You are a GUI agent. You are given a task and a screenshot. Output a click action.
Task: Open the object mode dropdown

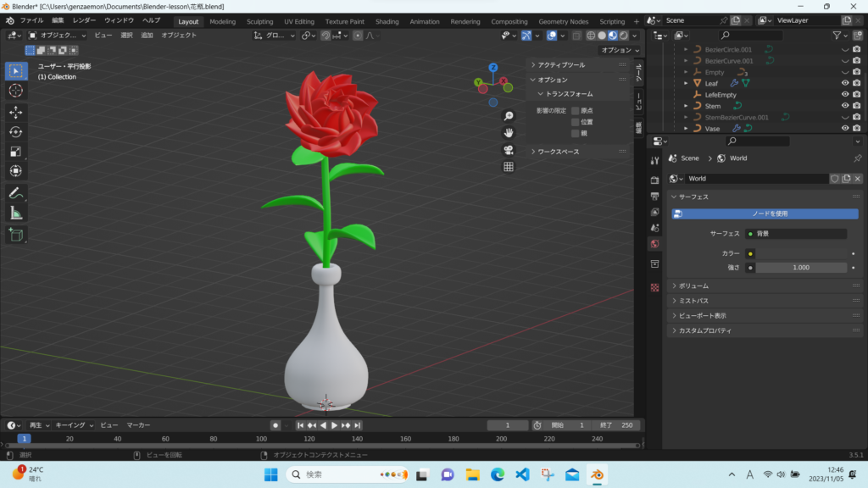(x=57, y=36)
